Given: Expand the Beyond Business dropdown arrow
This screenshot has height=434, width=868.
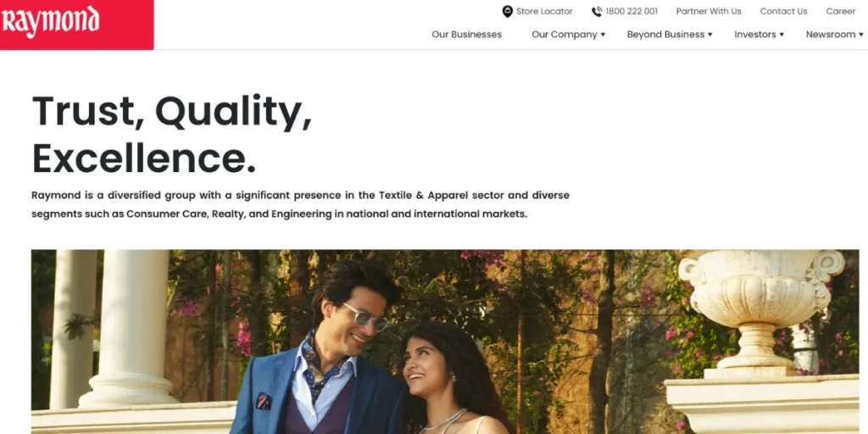Looking at the screenshot, I should (710, 35).
